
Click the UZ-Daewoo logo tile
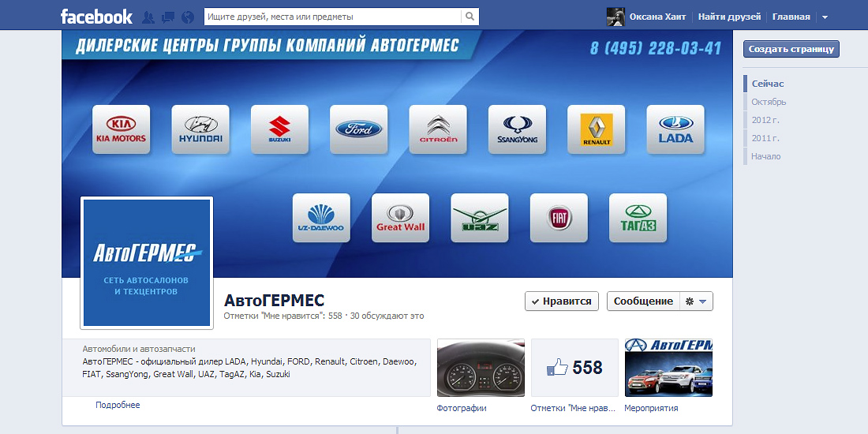(321, 218)
